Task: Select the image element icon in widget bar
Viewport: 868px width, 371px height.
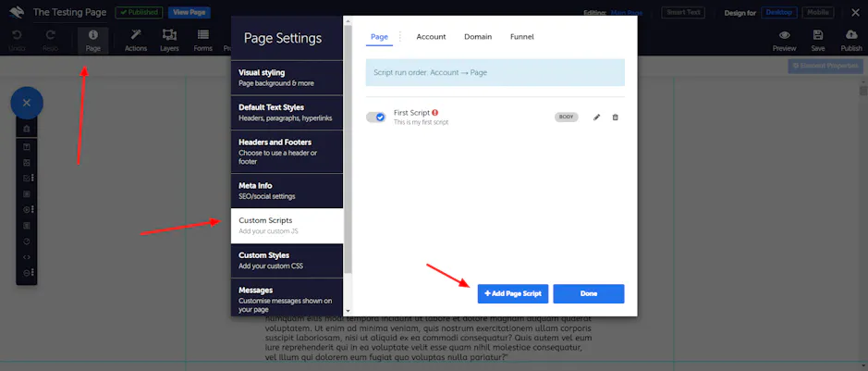Action: click(27, 163)
